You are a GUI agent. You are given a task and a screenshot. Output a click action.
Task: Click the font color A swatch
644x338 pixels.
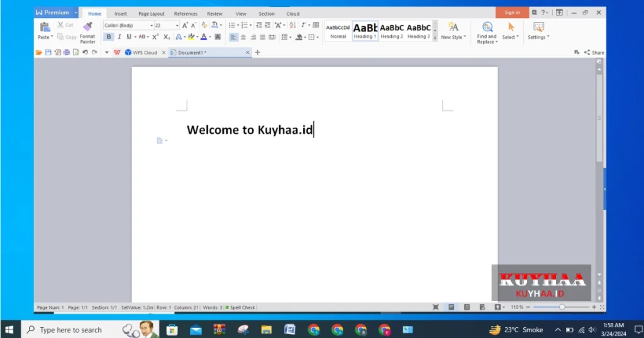204,37
